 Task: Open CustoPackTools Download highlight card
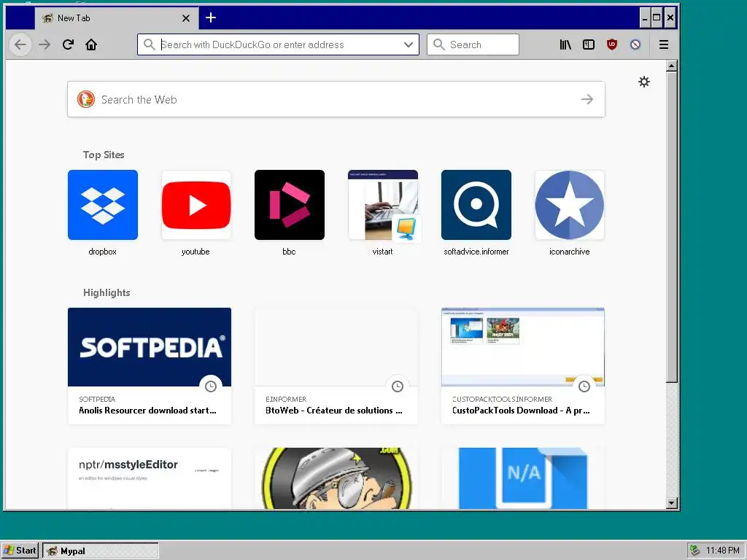pos(523,366)
